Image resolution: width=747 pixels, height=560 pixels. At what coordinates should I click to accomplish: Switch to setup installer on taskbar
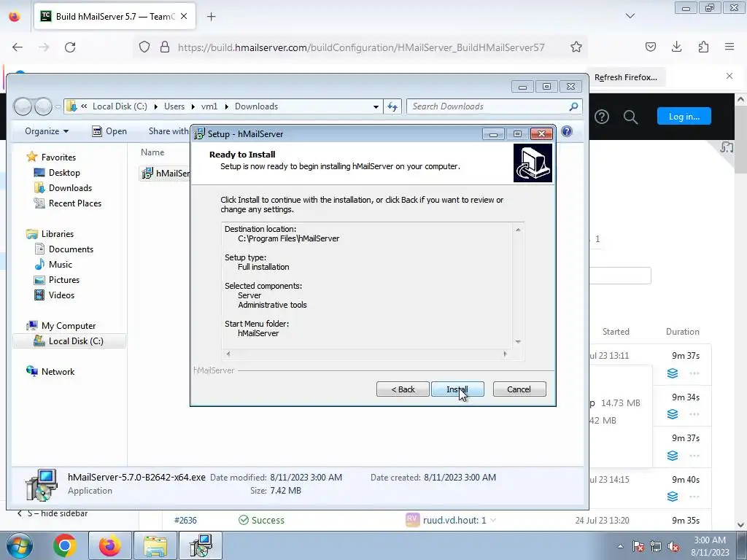pos(201,545)
